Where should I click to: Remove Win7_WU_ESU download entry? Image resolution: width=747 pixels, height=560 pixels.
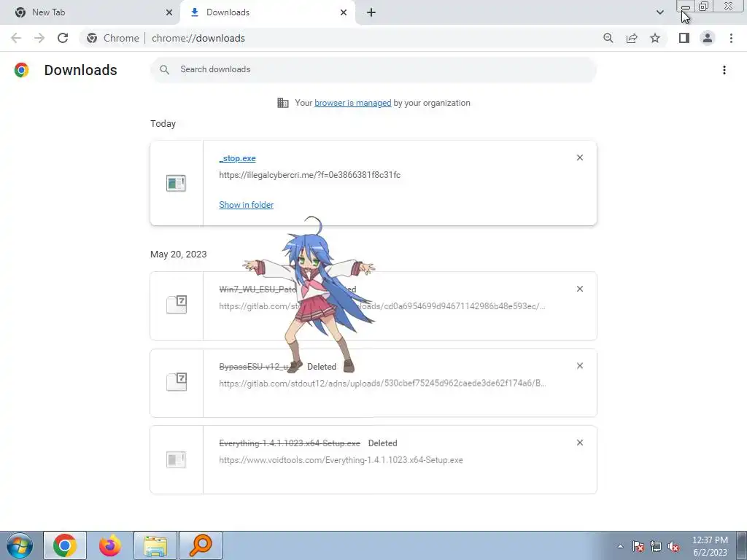tap(580, 289)
